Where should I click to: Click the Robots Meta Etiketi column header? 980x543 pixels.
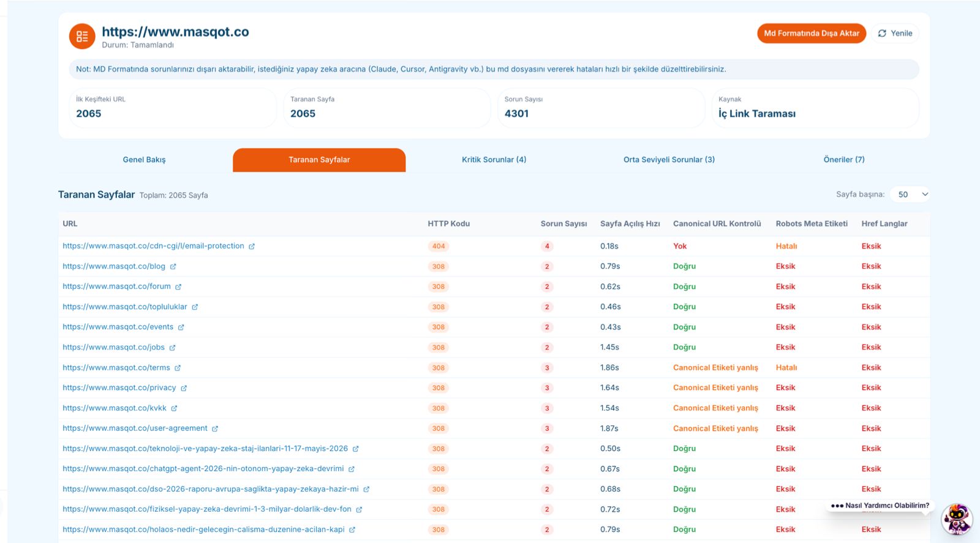click(812, 223)
